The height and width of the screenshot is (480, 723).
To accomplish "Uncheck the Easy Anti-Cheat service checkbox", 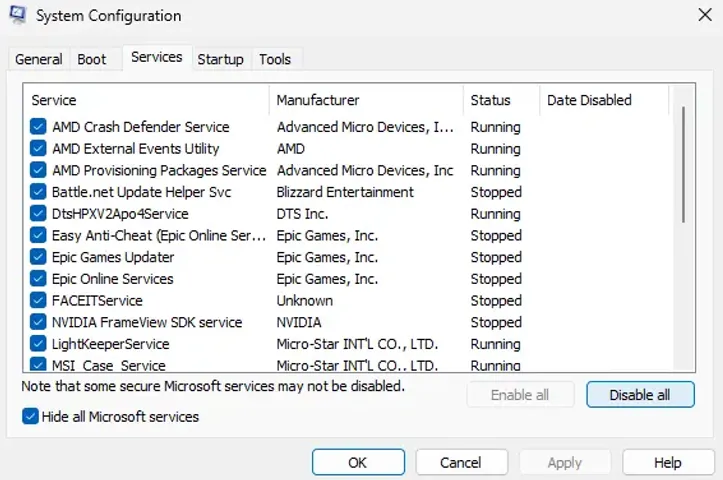I will [38, 235].
